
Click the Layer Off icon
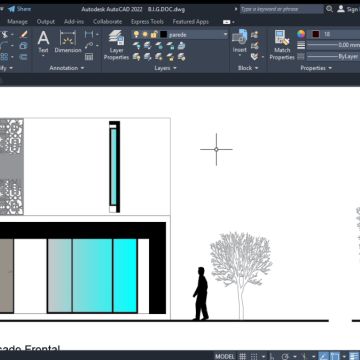pyautogui.click(x=136, y=46)
